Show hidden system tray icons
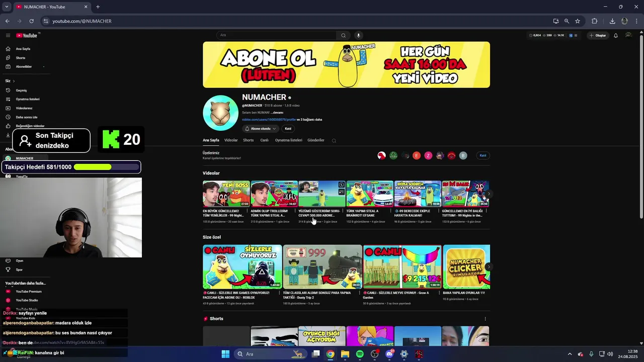Image resolution: width=644 pixels, height=362 pixels. (570, 354)
